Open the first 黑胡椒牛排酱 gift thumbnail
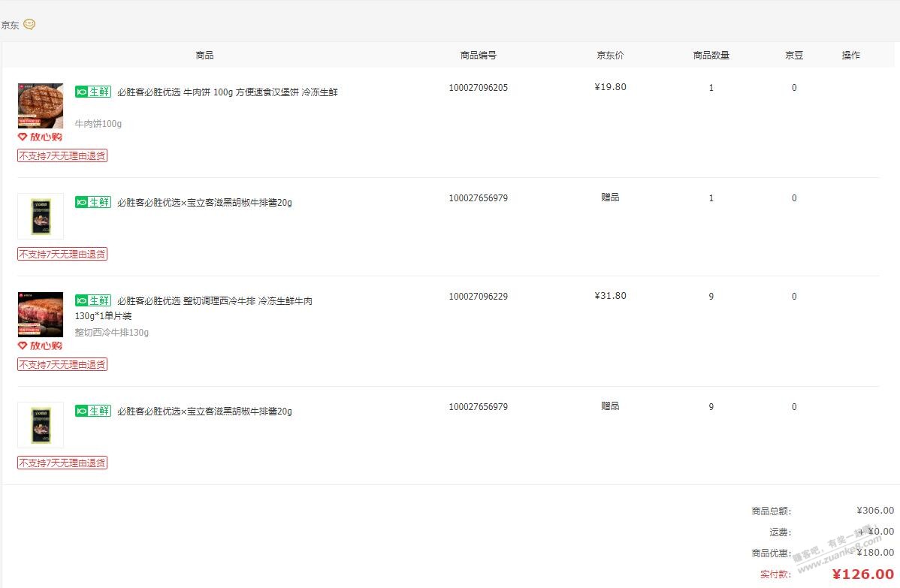Screen dimensions: 900x588 click(41, 216)
